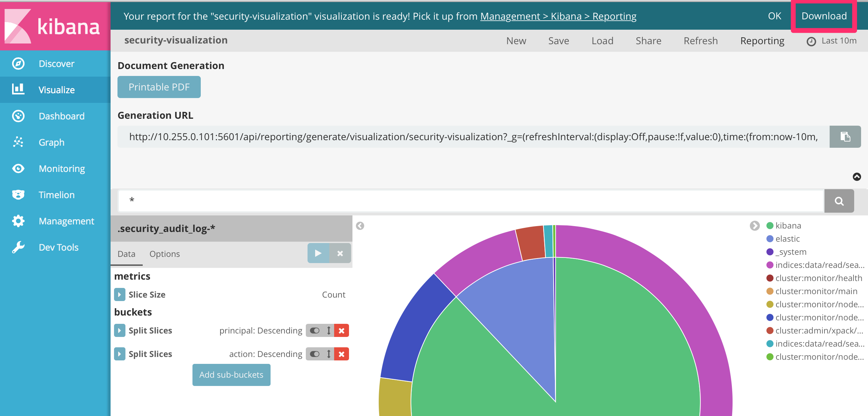Switch to the Options tab
Image resolution: width=868 pixels, height=416 pixels.
click(164, 254)
